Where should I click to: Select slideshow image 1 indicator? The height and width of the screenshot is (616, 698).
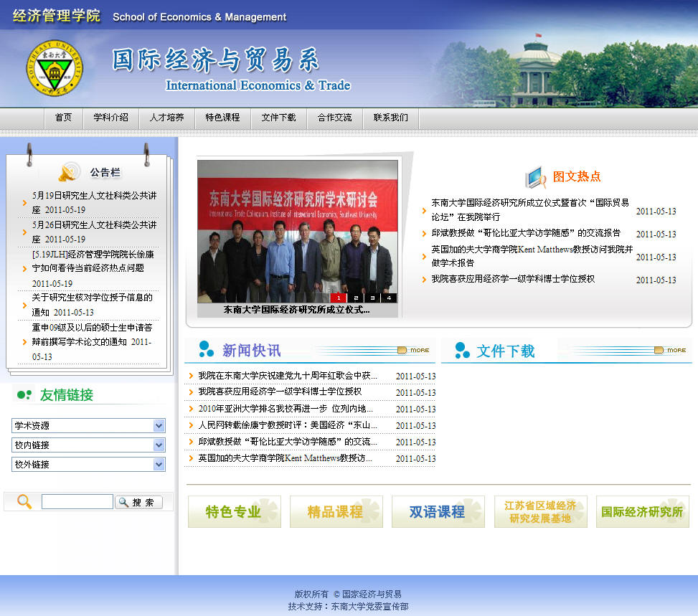click(x=339, y=298)
